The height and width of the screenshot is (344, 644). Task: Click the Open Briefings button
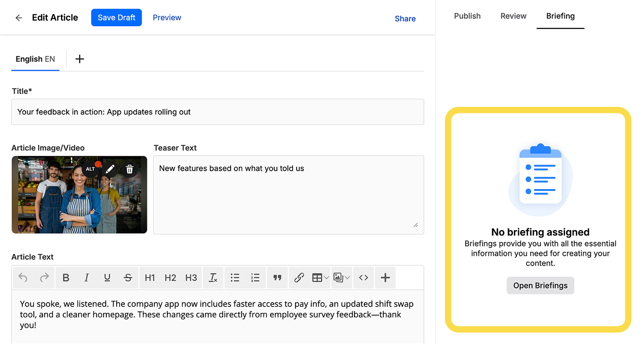tap(540, 286)
